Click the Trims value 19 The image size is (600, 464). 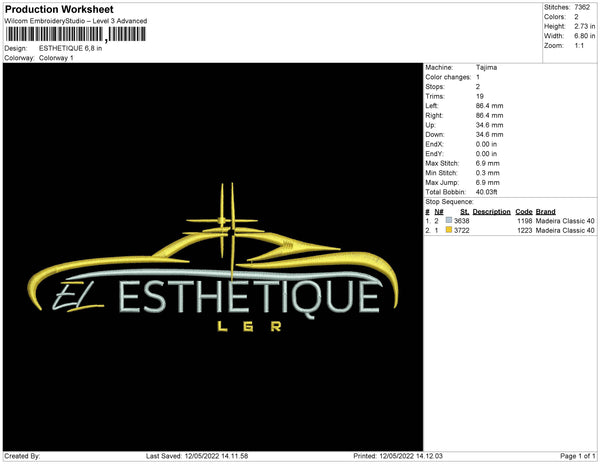(480, 96)
